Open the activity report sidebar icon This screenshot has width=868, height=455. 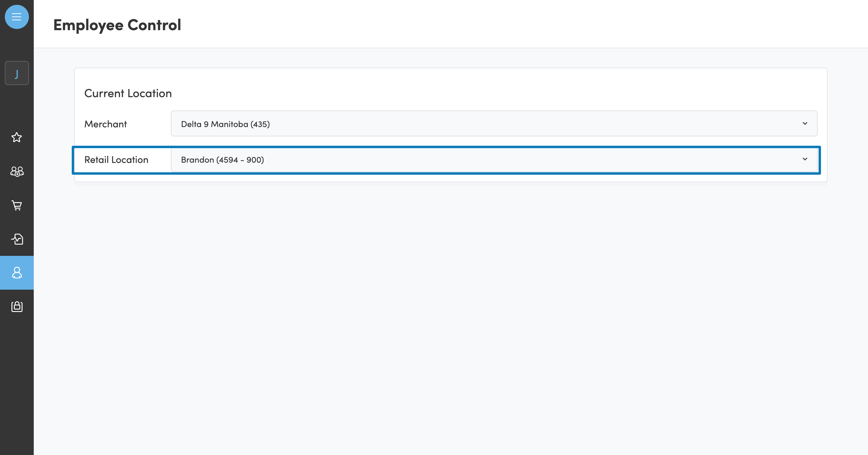click(x=17, y=239)
